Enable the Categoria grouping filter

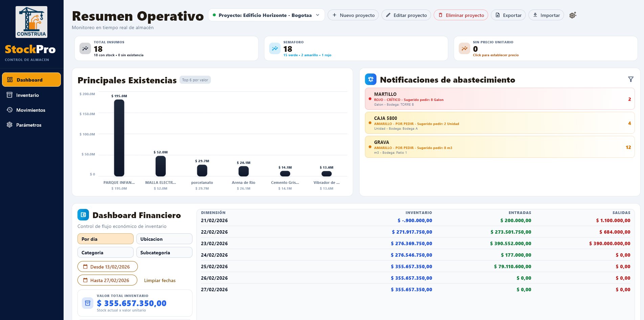(105, 252)
